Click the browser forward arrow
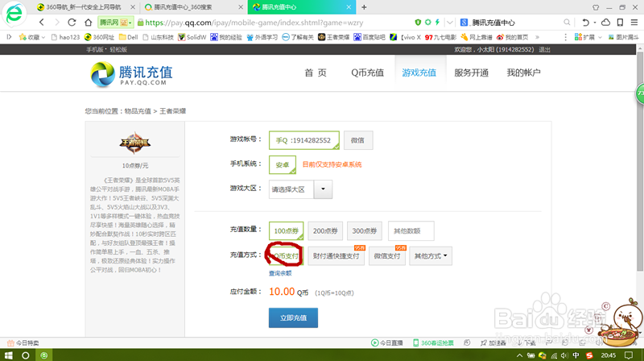This screenshot has width=644, height=361. (x=57, y=23)
